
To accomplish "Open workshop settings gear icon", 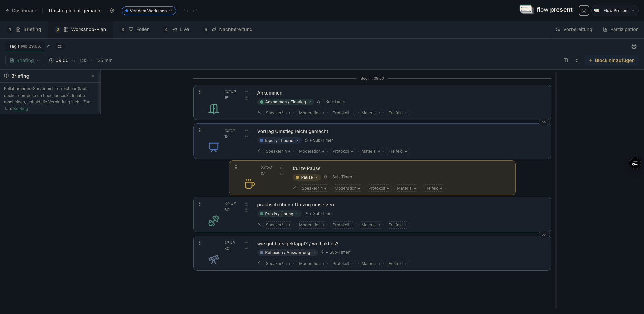I will [x=112, y=11].
